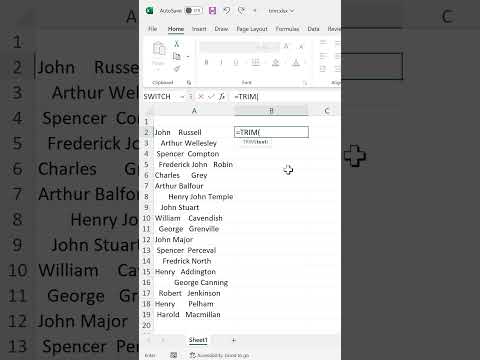The height and width of the screenshot is (360, 480).
Task: Select the column B header
Action: point(271,111)
